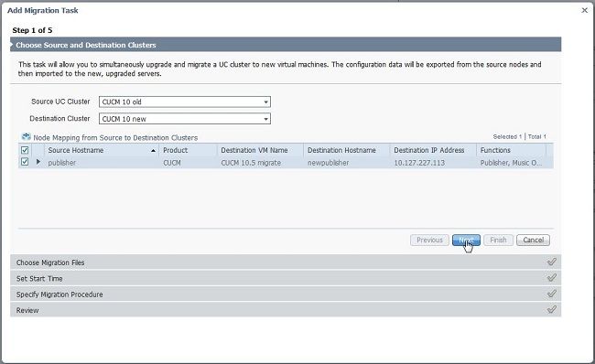The height and width of the screenshot is (364, 595).
Task: Sort by the Destination IP Address column
Action: point(428,150)
